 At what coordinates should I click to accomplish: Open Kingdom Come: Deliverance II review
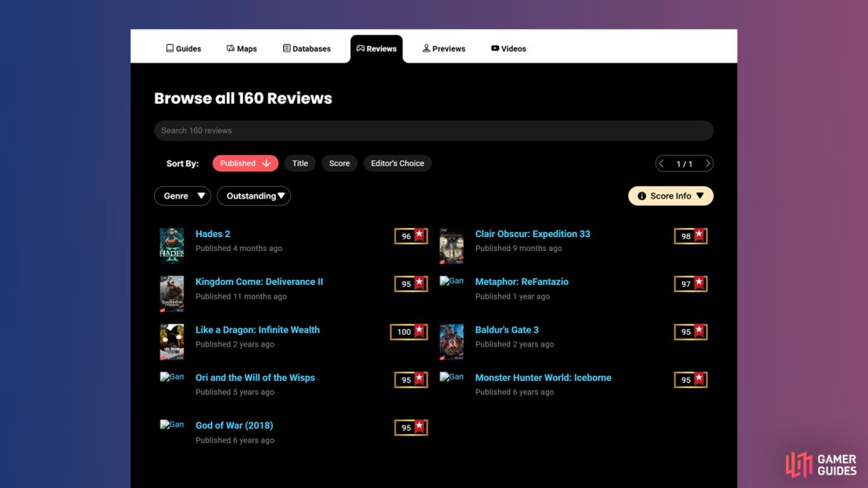click(259, 282)
